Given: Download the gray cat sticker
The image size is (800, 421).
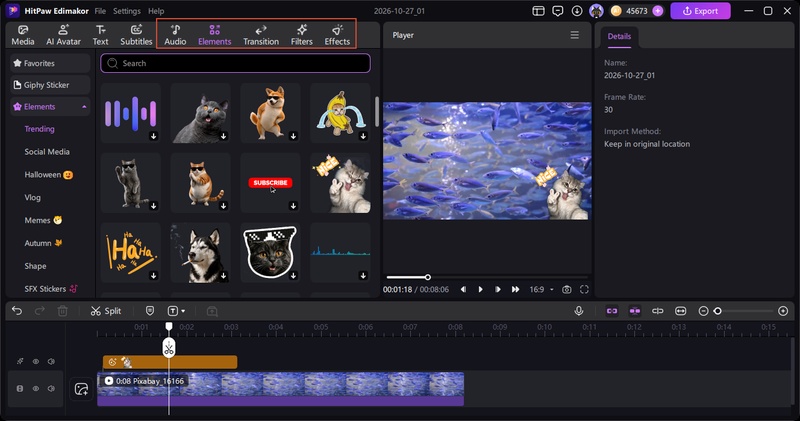Looking at the screenshot, I should 223,136.
